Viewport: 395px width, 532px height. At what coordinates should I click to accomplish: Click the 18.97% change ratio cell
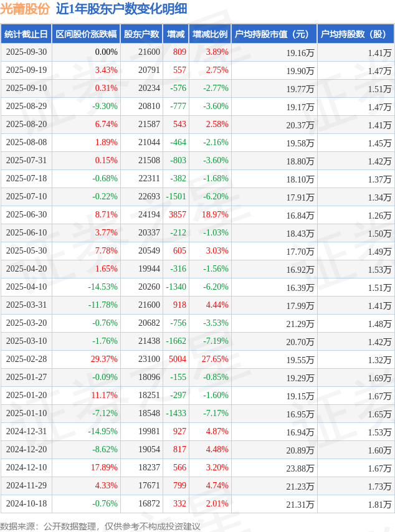click(215, 215)
